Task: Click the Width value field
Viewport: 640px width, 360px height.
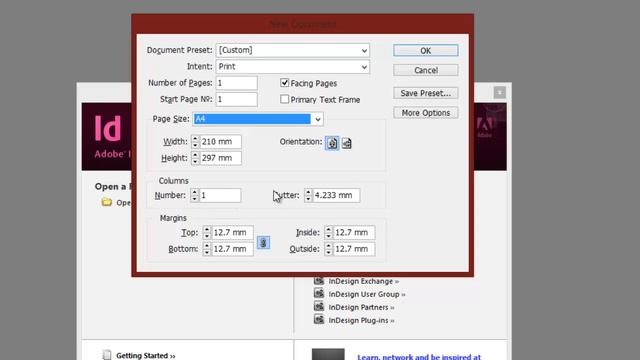Action: coord(220,142)
